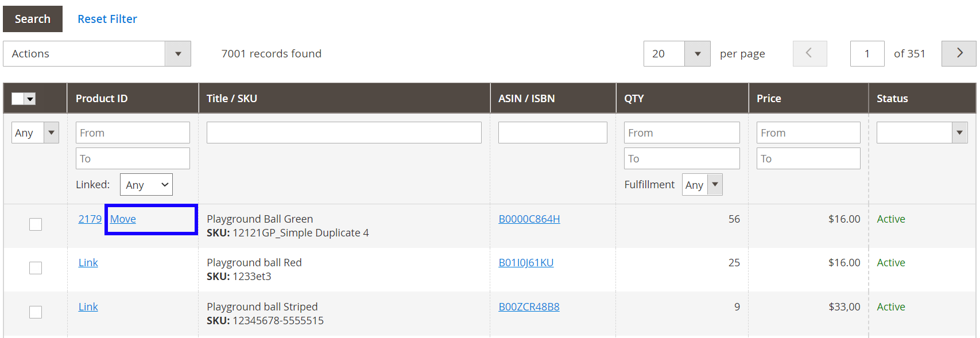Sort by the Product ID column header

pyautogui.click(x=102, y=99)
